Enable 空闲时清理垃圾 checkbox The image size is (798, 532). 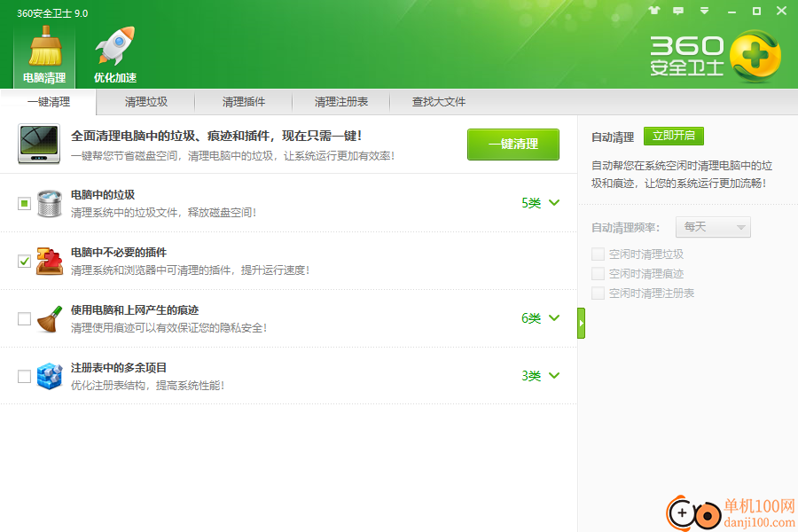598,254
